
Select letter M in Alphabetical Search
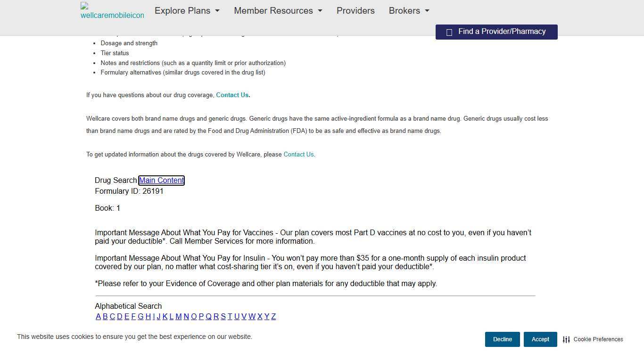[179, 317]
